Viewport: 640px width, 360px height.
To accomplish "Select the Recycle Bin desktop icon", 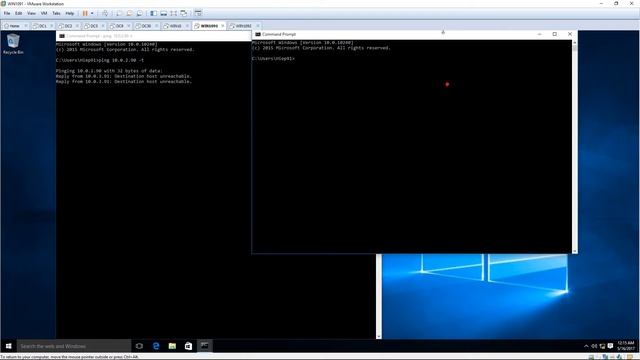I will click(13, 44).
